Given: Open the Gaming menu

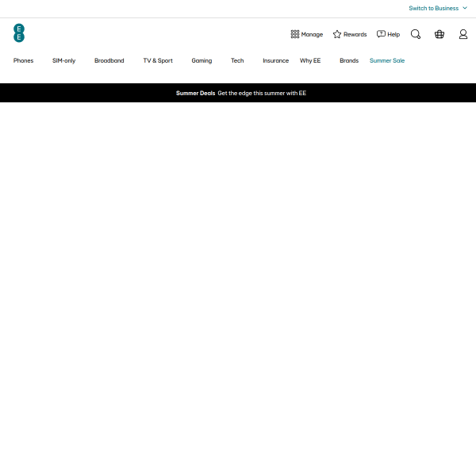Looking at the screenshot, I should tap(202, 61).
